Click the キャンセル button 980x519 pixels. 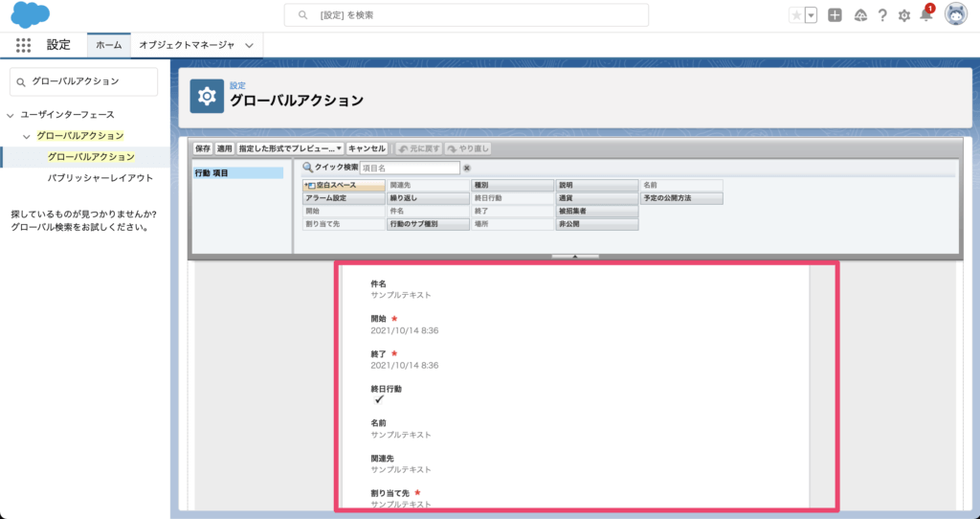pyautogui.click(x=367, y=148)
